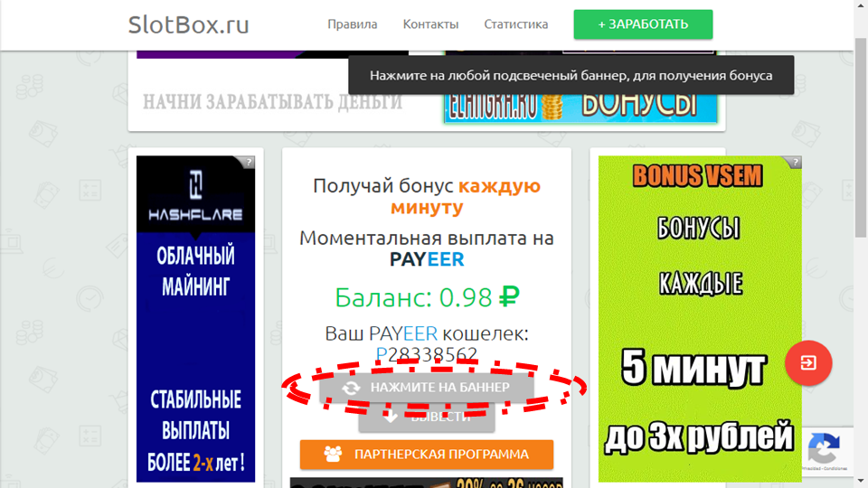Open the banner below ПАРТНЕРСКАЯ ПРОГРАММА
The width and height of the screenshot is (868, 488).
point(427,483)
